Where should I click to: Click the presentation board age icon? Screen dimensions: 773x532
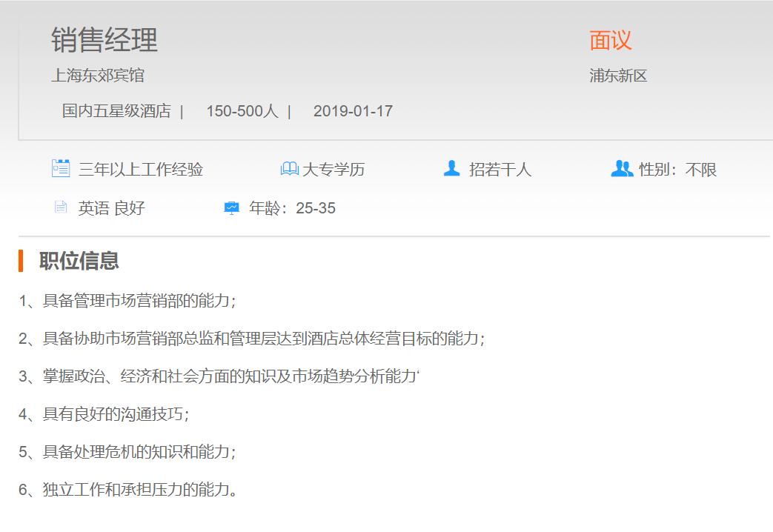232,208
